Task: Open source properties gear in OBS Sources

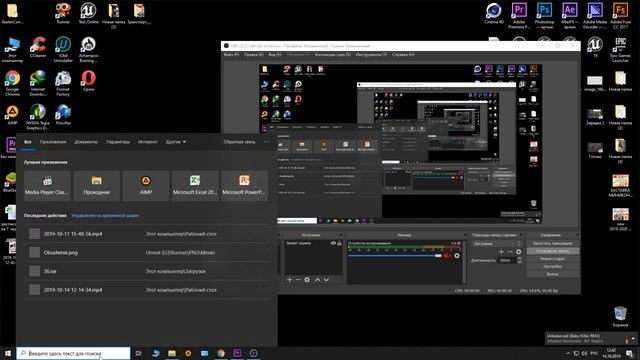Action: coord(307,280)
